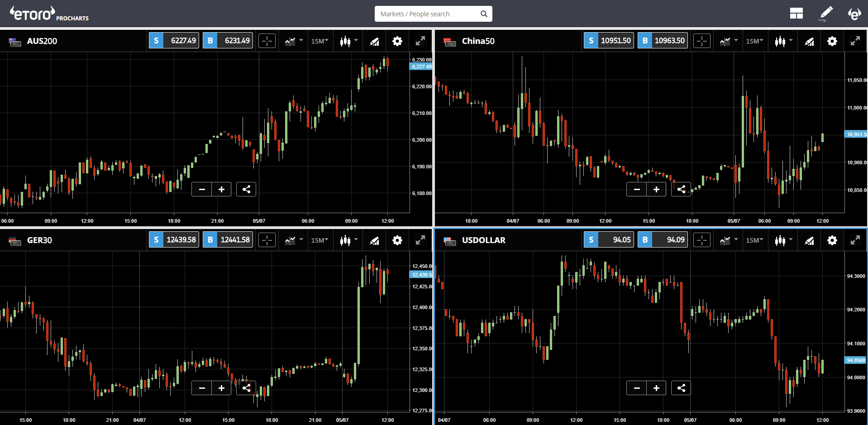Image resolution: width=868 pixels, height=425 pixels.
Task: Toggle crosshair on the China50 chart
Action: (x=702, y=41)
